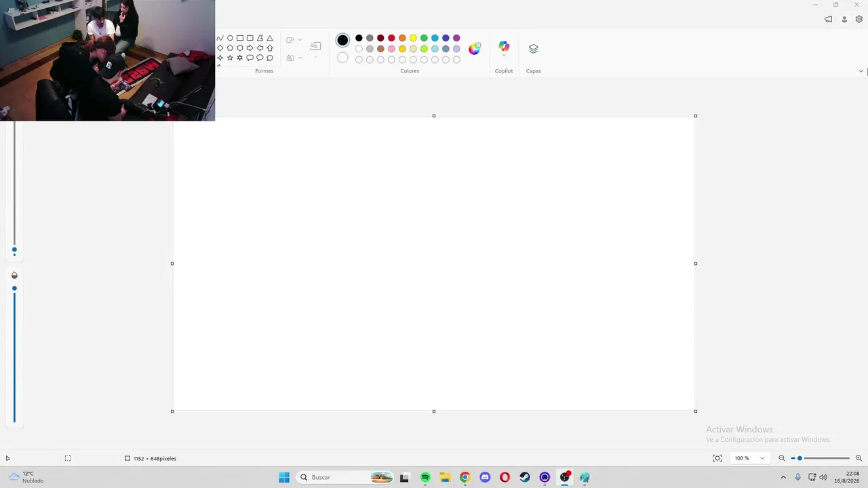Open the Copilot tools

point(504,46)
